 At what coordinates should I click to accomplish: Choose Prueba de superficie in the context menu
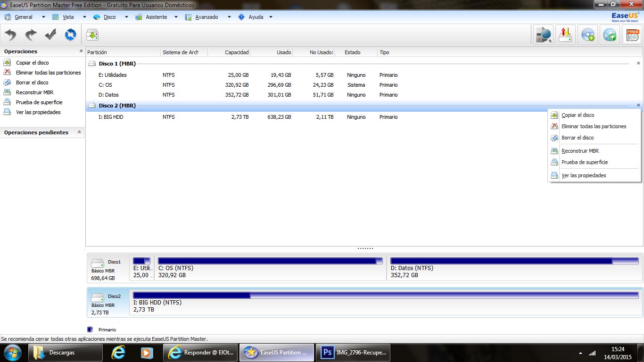click(x=594, y=162)
